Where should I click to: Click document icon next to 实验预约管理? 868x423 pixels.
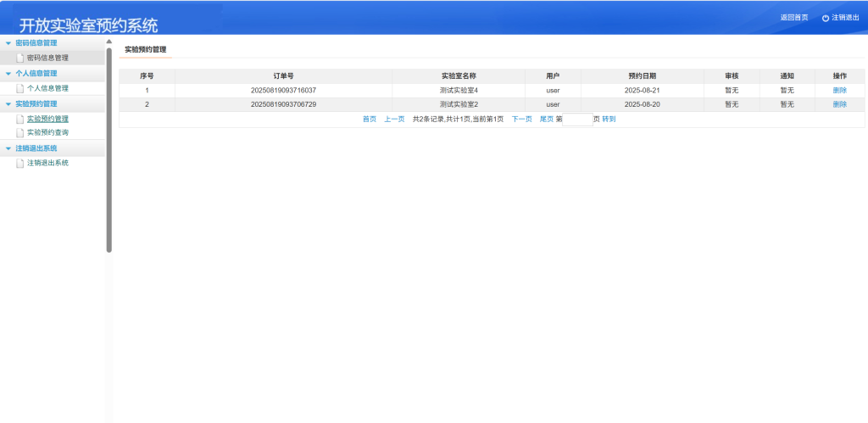click(x=20, y=119)
